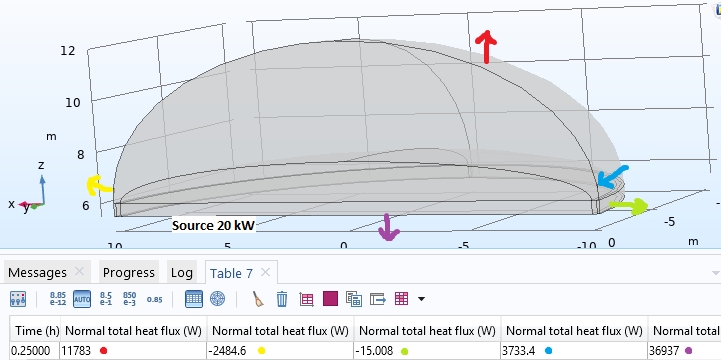Open dropdown arrow next to display table
721x360 pixels.
[421, 299]
